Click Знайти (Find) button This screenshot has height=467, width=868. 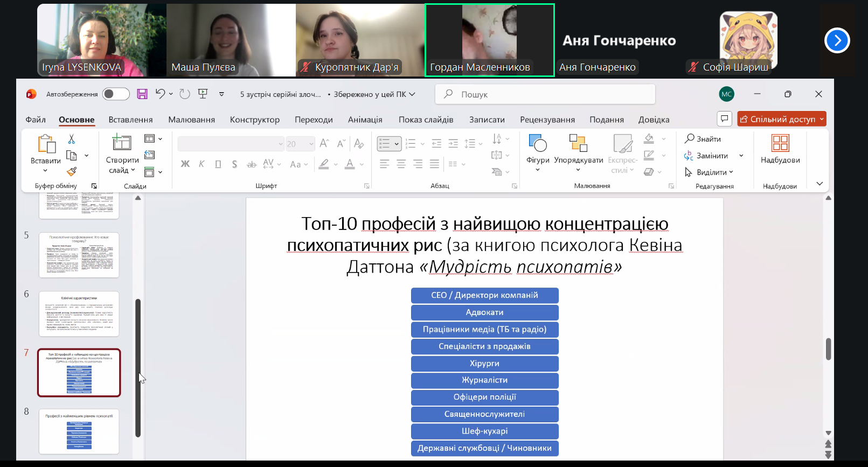[x=703, y=139]
